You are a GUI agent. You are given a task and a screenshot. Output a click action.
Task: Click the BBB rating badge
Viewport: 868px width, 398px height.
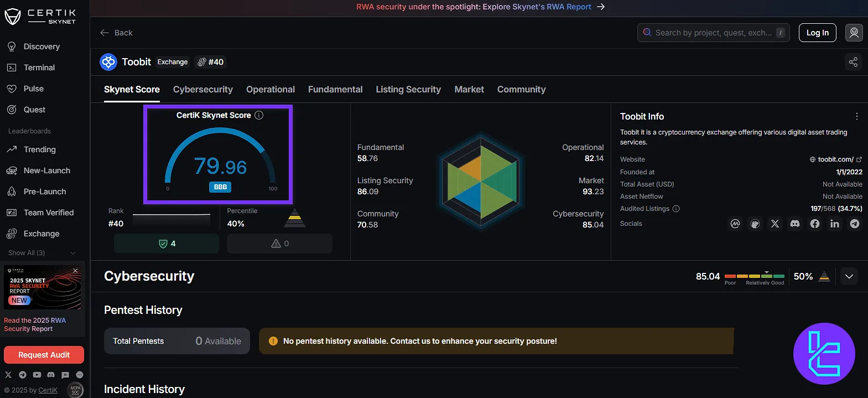[220, 187]
